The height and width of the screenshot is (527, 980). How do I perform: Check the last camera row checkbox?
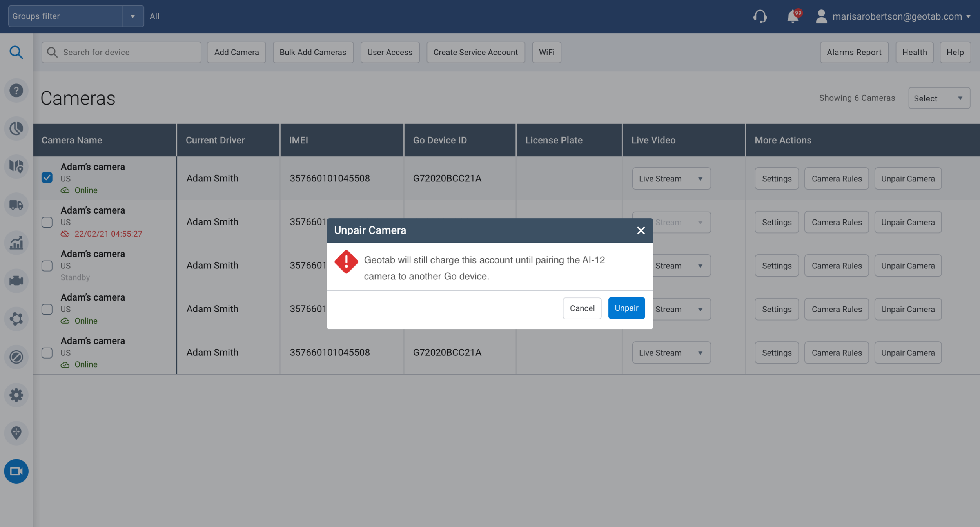(47, 353)
